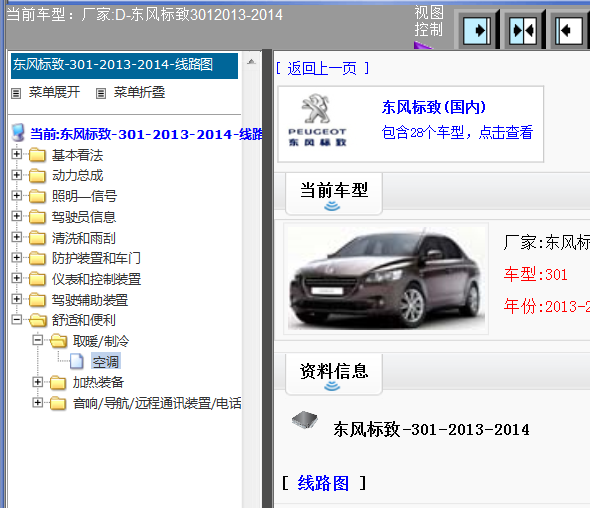Click the Peugeot 301 car thumbnail
The height and width of the screenshot is (508, 590).
386,278
